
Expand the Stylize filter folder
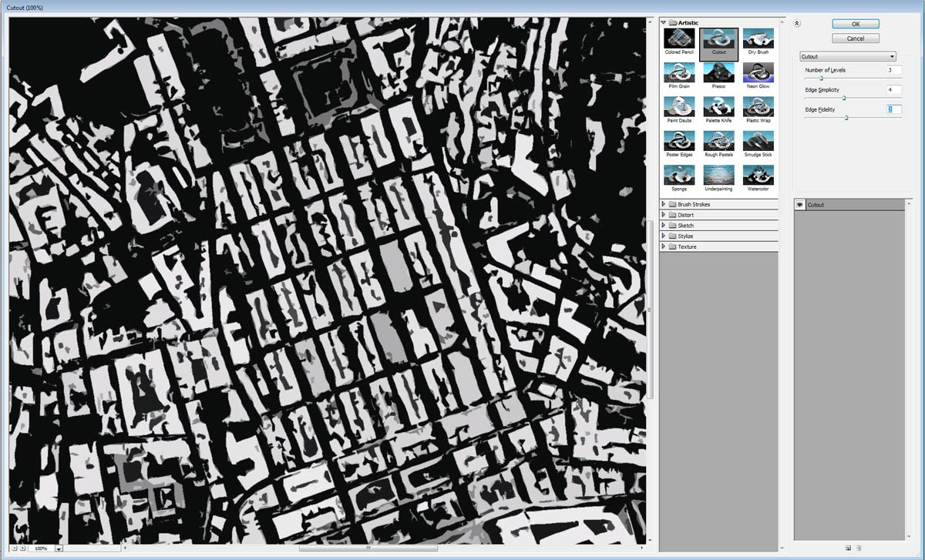(x=664, y=236)
